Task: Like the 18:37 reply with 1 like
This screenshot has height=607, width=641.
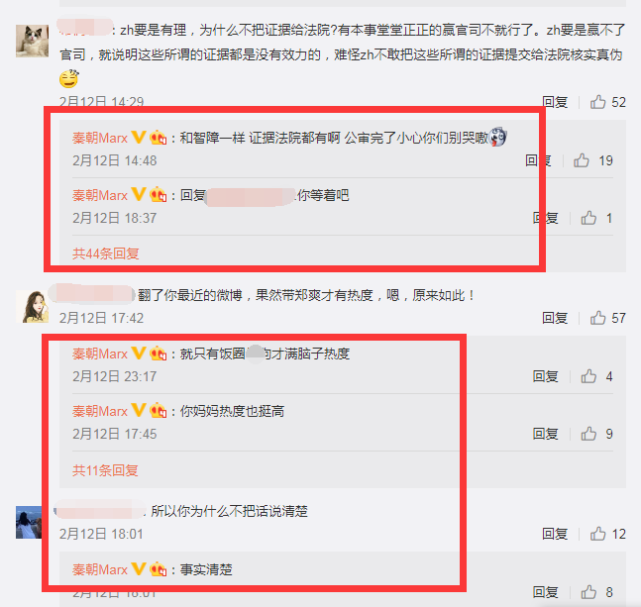Action: (588, 218)
